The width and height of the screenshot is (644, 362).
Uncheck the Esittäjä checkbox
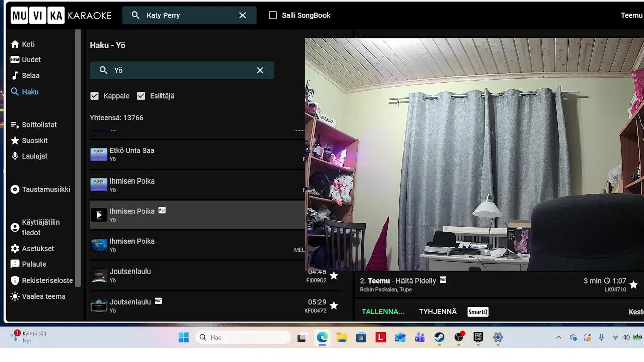click(x=141, y=96)
